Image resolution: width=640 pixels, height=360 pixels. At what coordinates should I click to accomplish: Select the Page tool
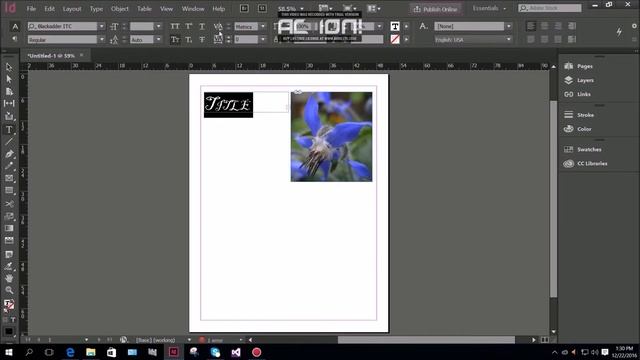9,91
